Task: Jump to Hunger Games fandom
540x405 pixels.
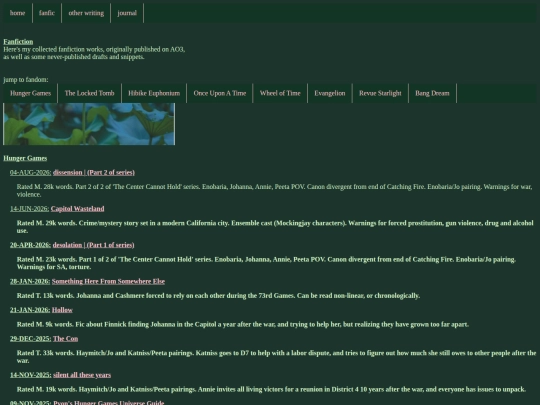Action: 30,93
